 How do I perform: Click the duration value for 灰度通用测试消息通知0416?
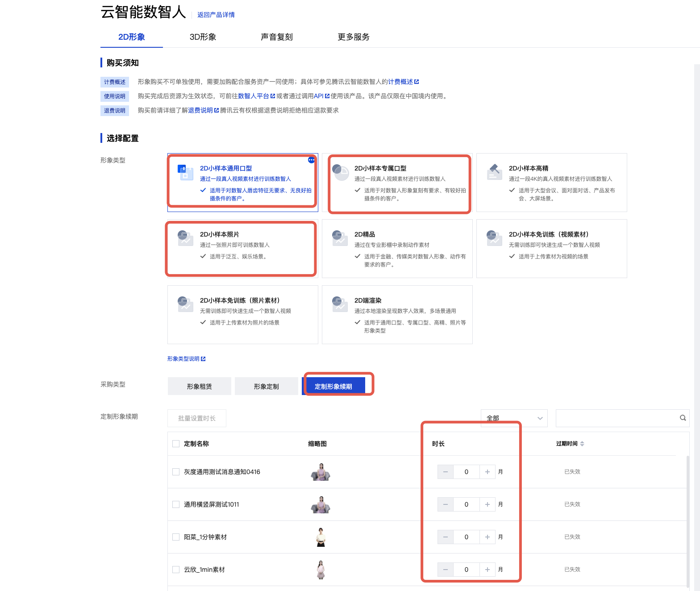[467, 472]
